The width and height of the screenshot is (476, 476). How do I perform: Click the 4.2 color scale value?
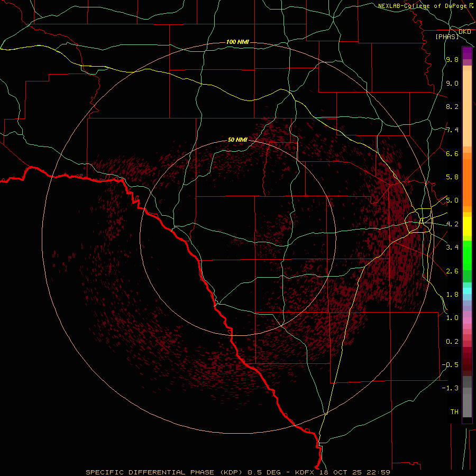(452, 224)
